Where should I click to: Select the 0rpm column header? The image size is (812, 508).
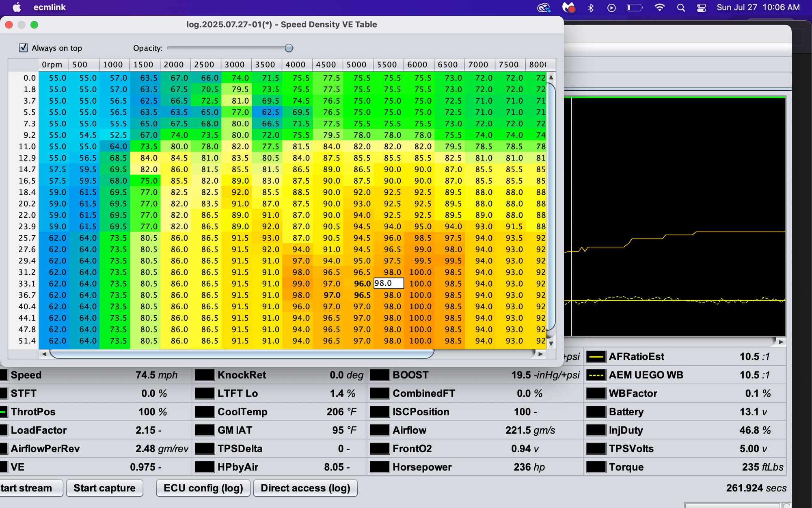click(x=54, y=65)
